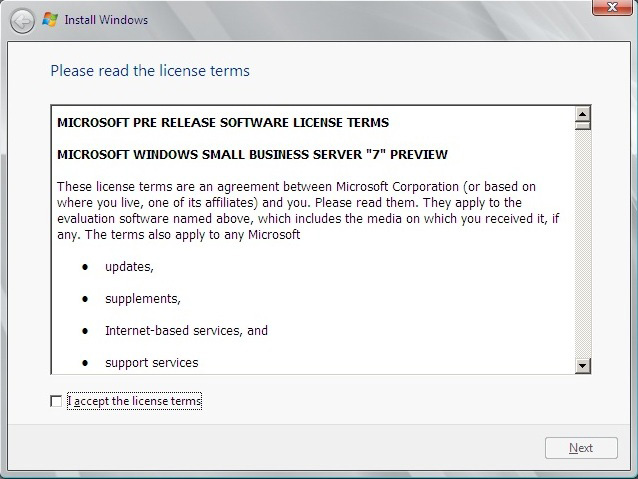638x479 pixels.
Task: Click the 'Internet-based services, and' bullet item
Action: point(186,330)
